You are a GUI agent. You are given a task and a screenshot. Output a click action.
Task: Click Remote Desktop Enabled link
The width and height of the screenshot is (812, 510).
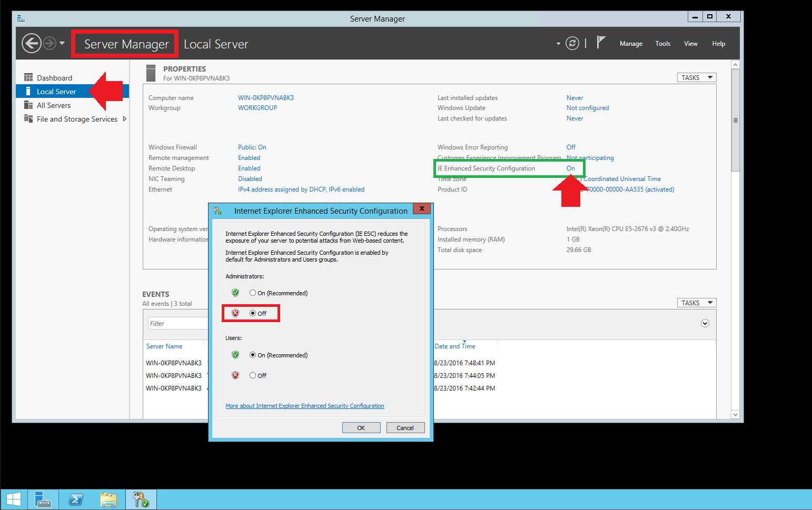(x=249, y=168)
